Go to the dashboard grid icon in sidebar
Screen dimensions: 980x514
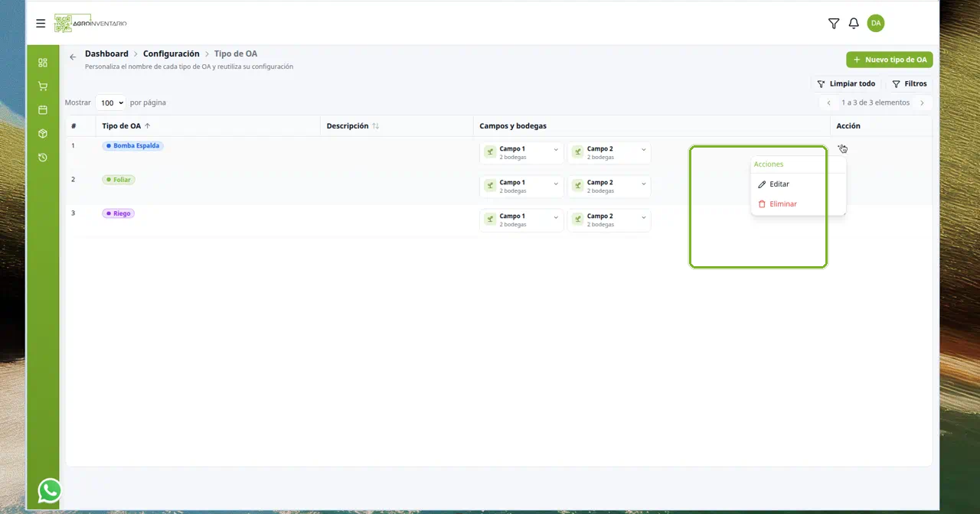click(x=43, y=63)
